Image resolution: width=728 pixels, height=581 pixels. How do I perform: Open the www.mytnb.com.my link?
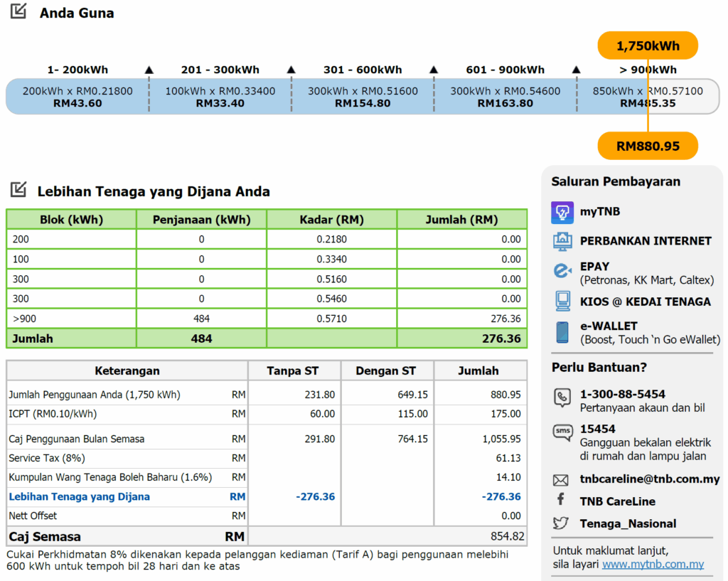coord(653,564)
